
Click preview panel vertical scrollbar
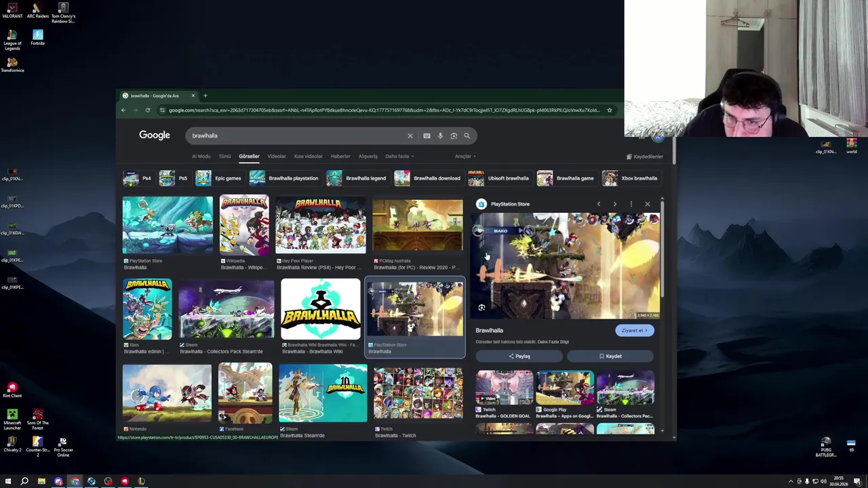pos(662,247)
